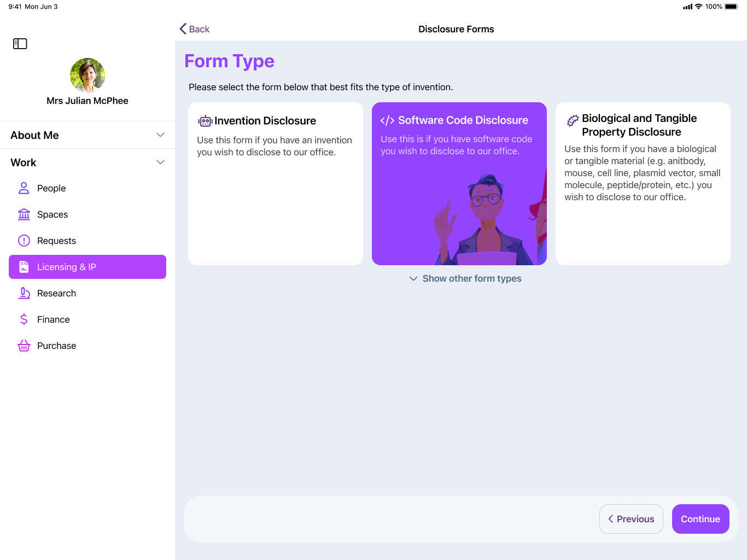Click the Finance dollar sign icon
The height and width of the screenshot is (560, 747).
[24, 319]
